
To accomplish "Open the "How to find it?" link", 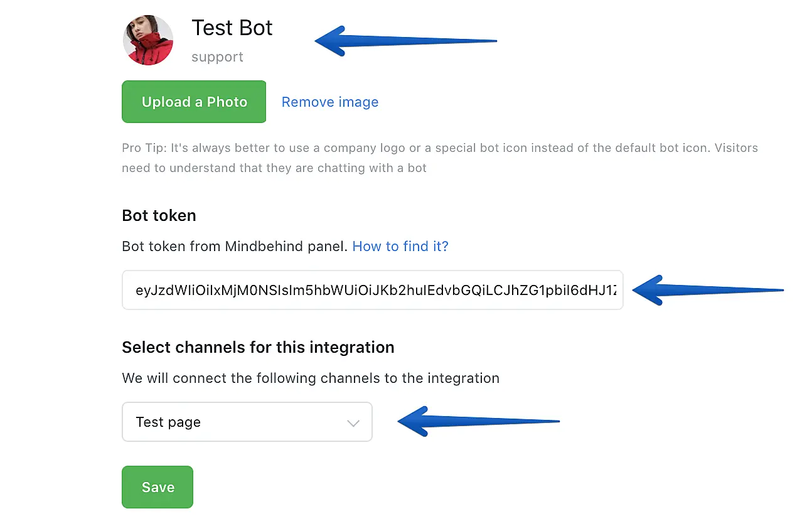I will point(400,247).
